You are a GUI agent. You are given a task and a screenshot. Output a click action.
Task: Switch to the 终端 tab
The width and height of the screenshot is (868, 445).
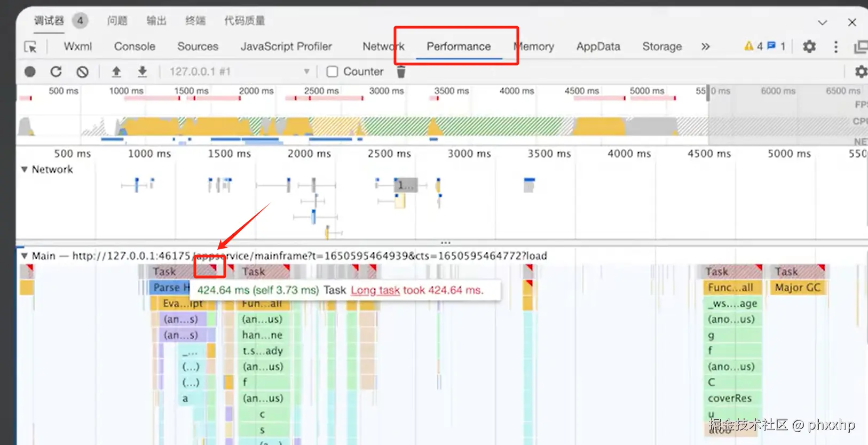pos(195,21)
